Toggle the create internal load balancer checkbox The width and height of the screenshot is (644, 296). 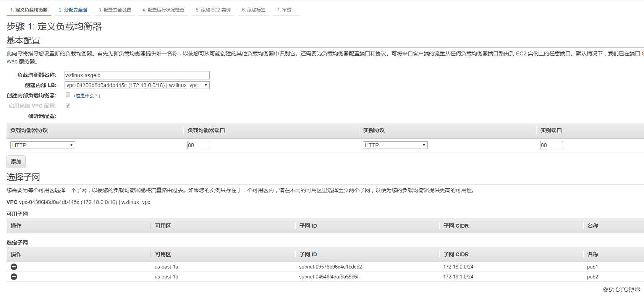click(x=68, y=95)
